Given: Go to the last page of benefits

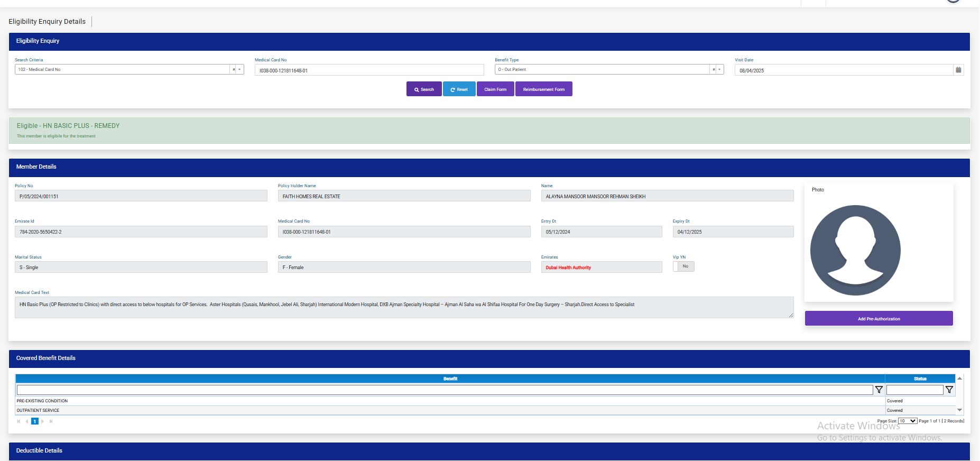Looking at the screenshot, I should coord(51,421).
